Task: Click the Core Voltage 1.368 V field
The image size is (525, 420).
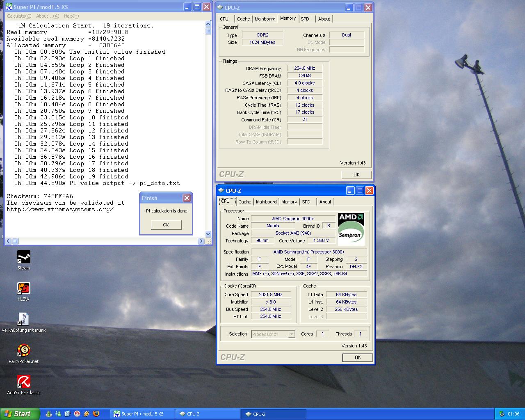Action: pyautogui.click(x=321, y=241)
